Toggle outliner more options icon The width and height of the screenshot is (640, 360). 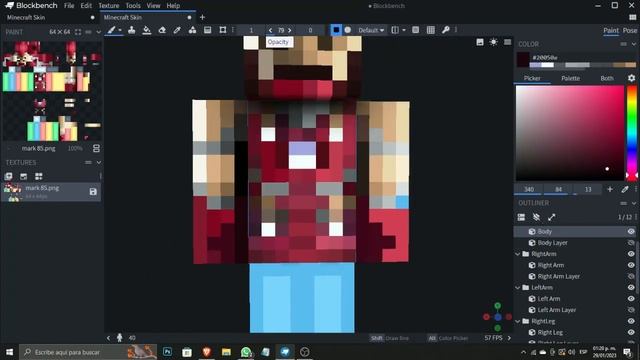point(521,217)
